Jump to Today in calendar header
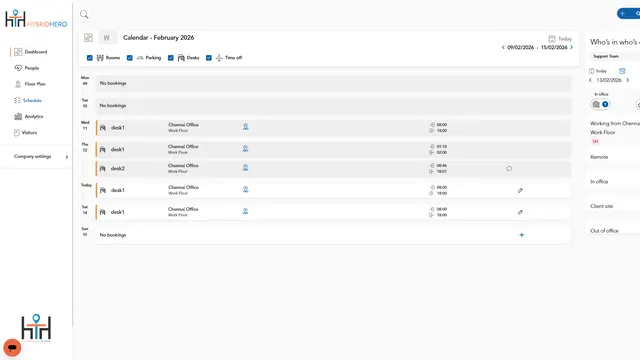Viewport: 640px width, 360px height. coord(560,39)
